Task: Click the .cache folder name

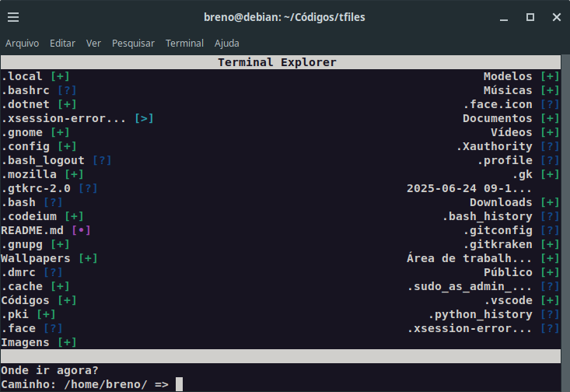Action: click(22, 286)
